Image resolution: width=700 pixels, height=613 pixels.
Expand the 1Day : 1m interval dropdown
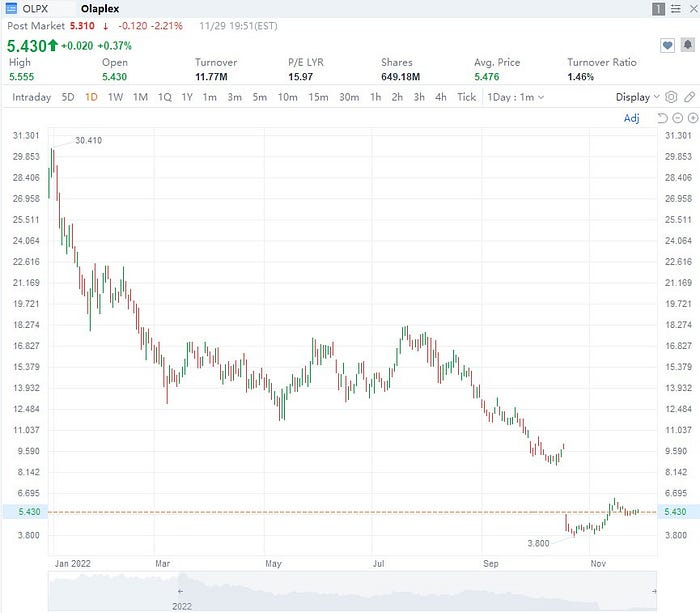click(x=516, y=97)
